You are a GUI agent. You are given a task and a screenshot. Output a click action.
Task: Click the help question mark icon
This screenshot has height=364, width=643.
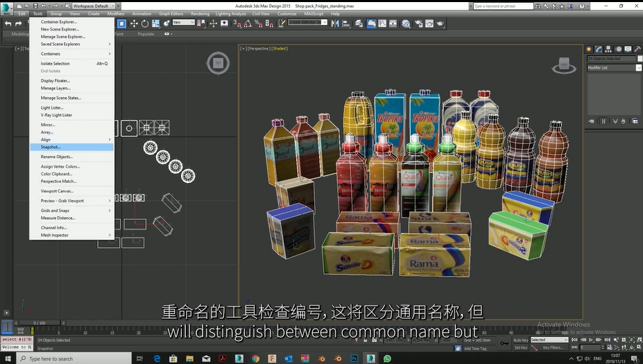[581, 6]
